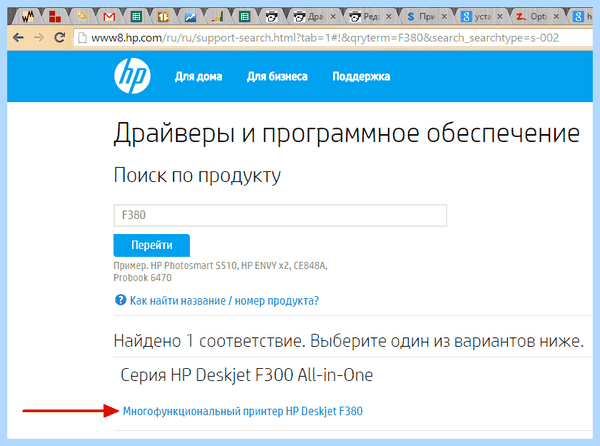Switch to the blue line chart pinned tab
600x446 pixels.
pyautogui.click(x=190, y=17)
